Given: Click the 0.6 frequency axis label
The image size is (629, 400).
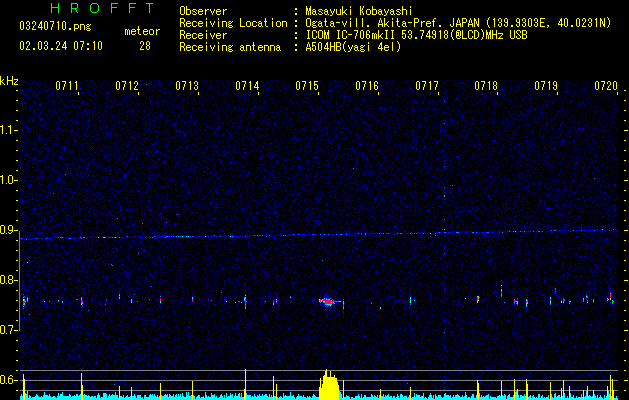Looking at the screenshot, I should [x=8, y=380].
